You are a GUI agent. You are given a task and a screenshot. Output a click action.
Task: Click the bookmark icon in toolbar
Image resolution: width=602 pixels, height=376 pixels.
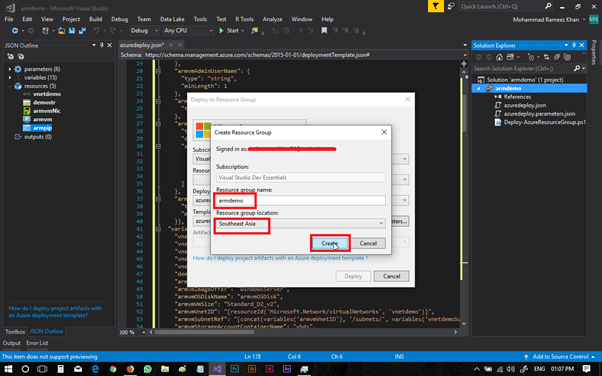click(324, 31)
